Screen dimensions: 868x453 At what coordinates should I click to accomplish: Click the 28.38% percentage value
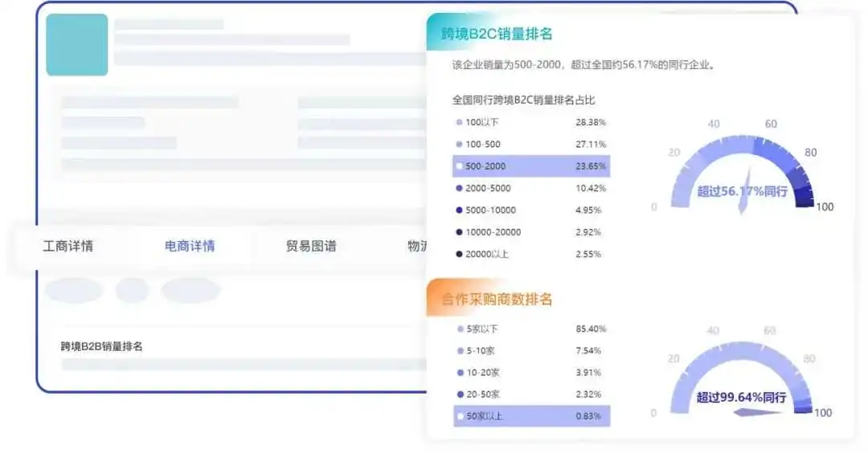coord(591,122)
